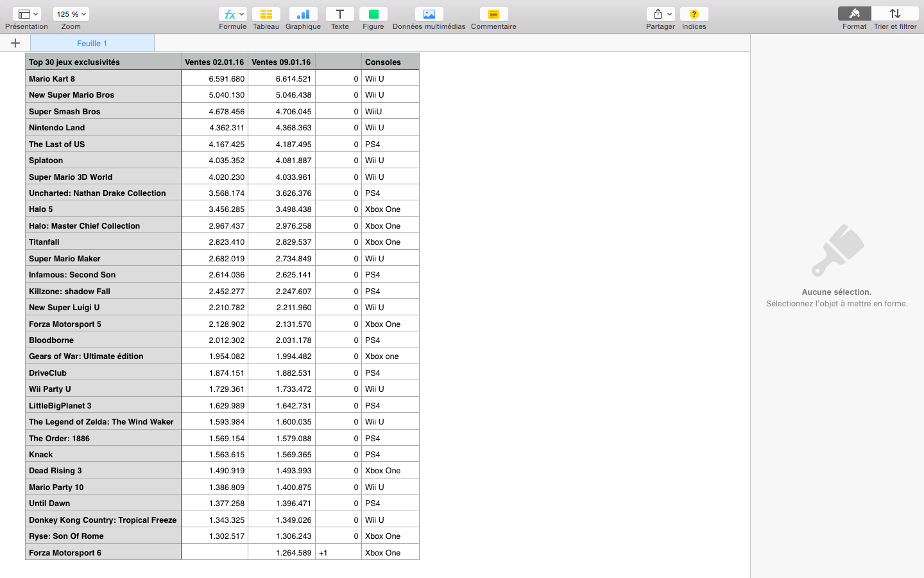Select Zelda: The Wind Waker cell

click(103, 421)
